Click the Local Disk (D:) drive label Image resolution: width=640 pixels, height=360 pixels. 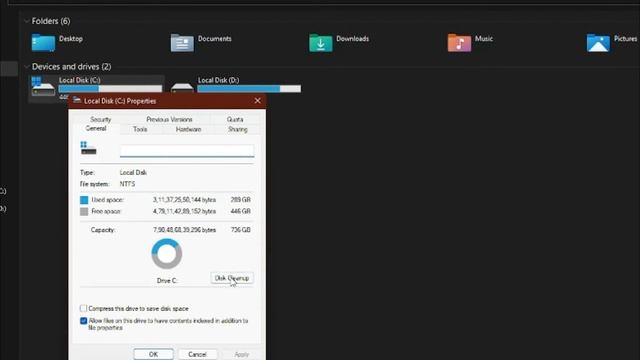(x=218, y=80)
